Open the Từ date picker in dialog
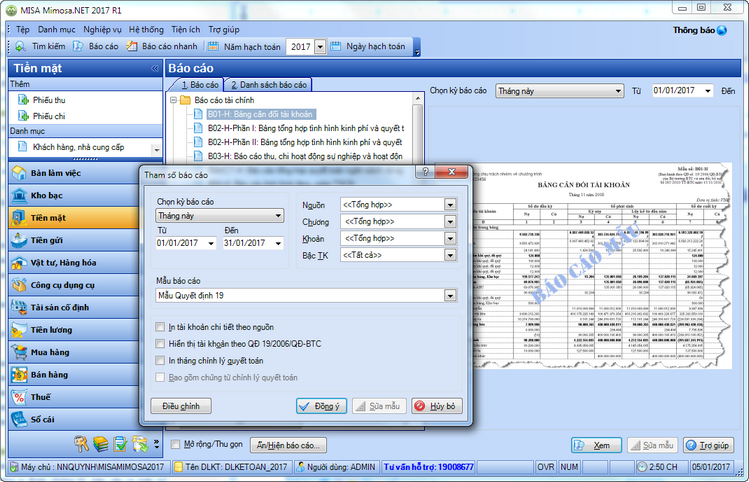 point(211,243)
